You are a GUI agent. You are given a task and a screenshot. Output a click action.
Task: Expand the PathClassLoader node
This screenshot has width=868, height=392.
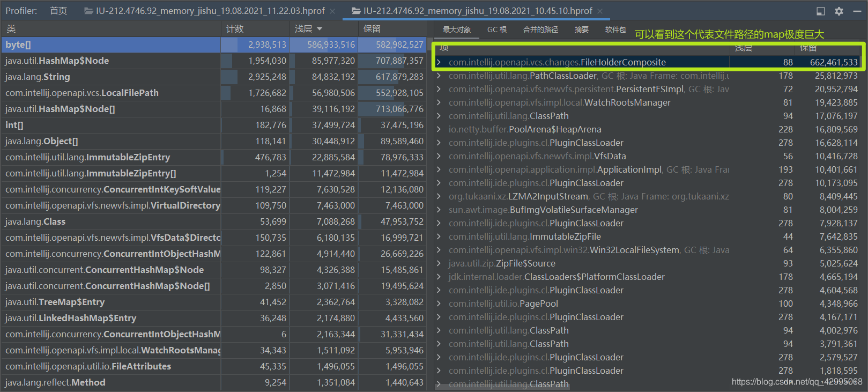(439, 76)
